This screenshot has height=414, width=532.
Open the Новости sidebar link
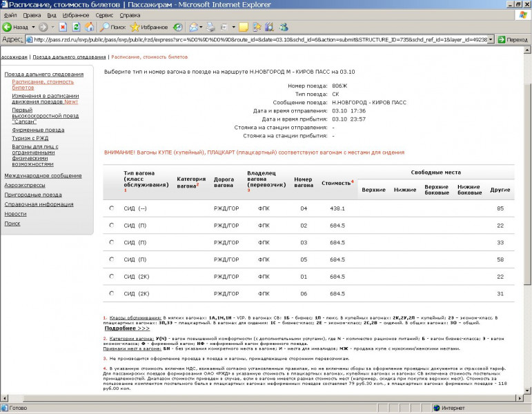click(15, 214)
